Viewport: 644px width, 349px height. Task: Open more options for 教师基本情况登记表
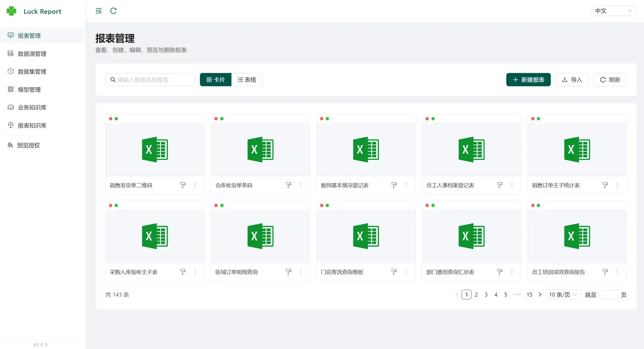coord(406,185)
